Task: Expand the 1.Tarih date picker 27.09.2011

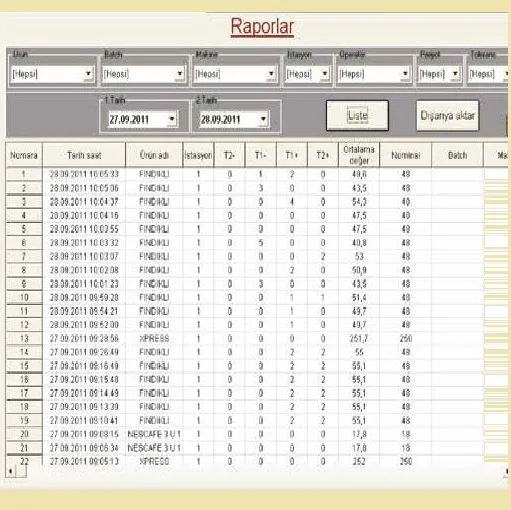Action: (x=172, y=119)
